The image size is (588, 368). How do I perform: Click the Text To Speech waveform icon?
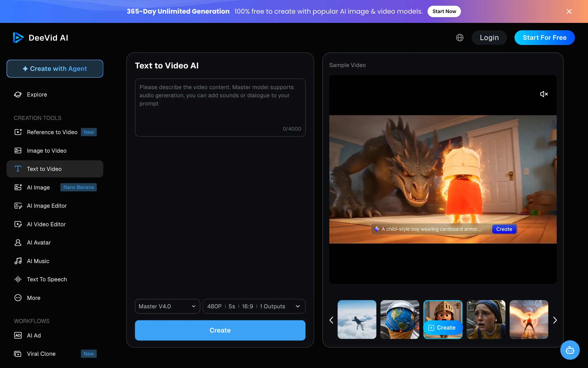coord(18,279)
